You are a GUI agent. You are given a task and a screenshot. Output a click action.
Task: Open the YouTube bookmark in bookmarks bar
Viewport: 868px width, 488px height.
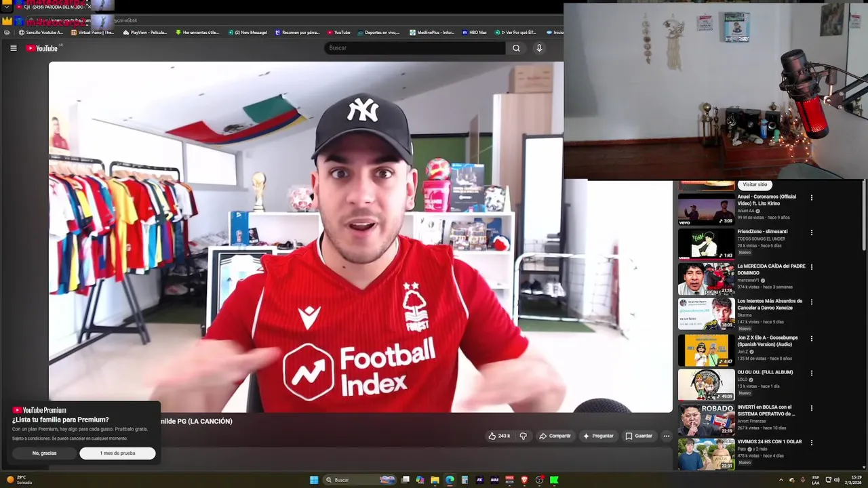[x=339, y=33]
